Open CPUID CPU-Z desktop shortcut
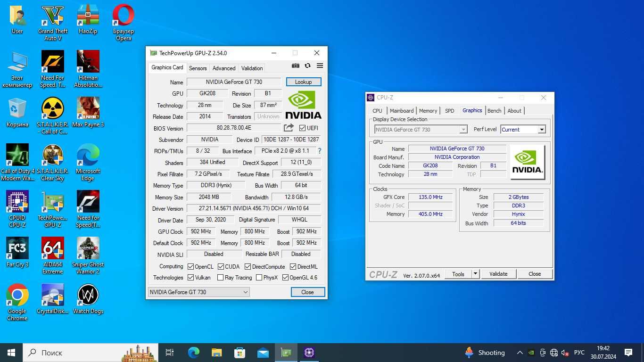 (x=17, y=209)
